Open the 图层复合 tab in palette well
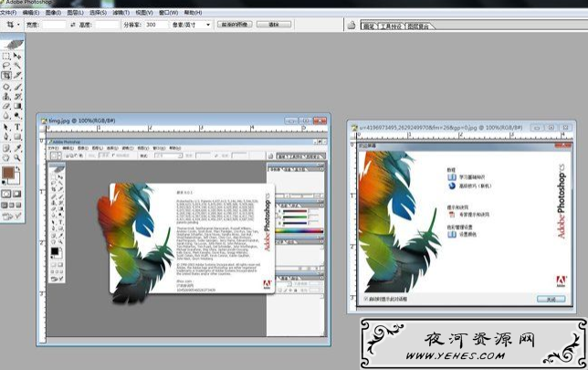588x370 pixels. point(418,26)
